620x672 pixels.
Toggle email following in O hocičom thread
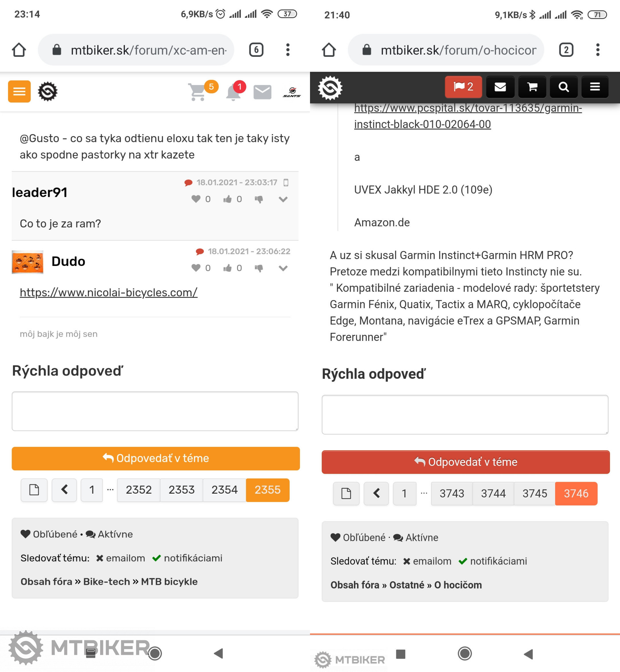(427, 561)
